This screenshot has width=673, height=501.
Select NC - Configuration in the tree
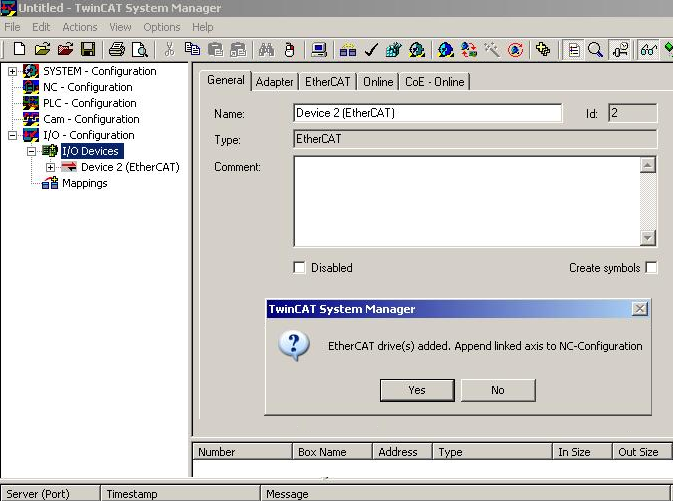88,87
